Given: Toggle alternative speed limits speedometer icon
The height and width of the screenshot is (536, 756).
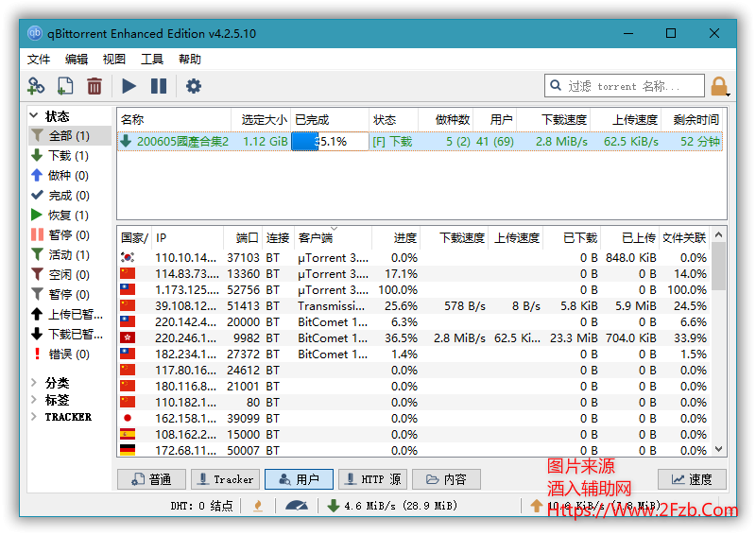Looking at the screenshot, I should pos(296,506).
